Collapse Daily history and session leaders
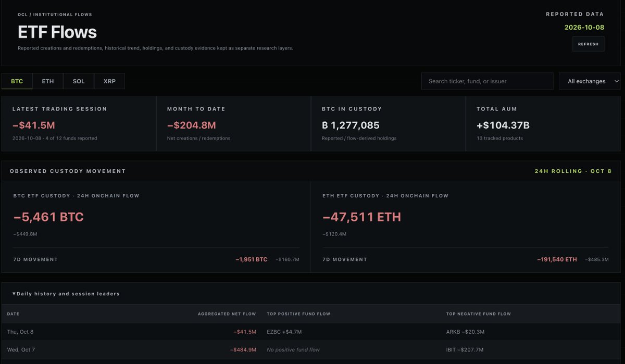Screen dimensions: 625x364 (x=66, y=294)
